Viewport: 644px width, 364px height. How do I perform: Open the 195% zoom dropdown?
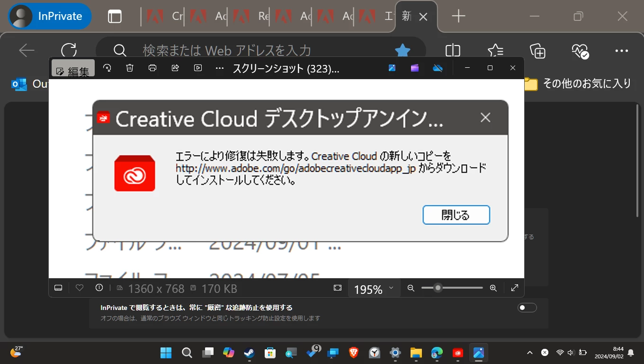tap(374, 288)
